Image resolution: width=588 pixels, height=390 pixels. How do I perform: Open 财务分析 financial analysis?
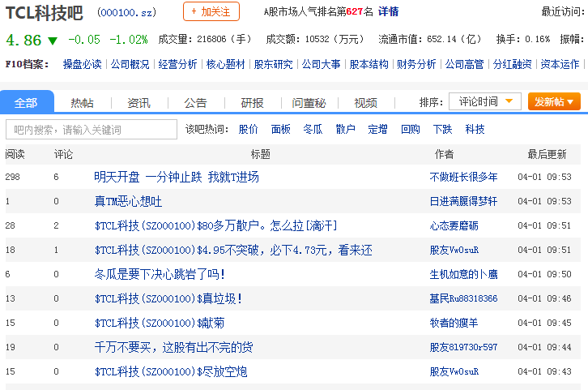416,64
